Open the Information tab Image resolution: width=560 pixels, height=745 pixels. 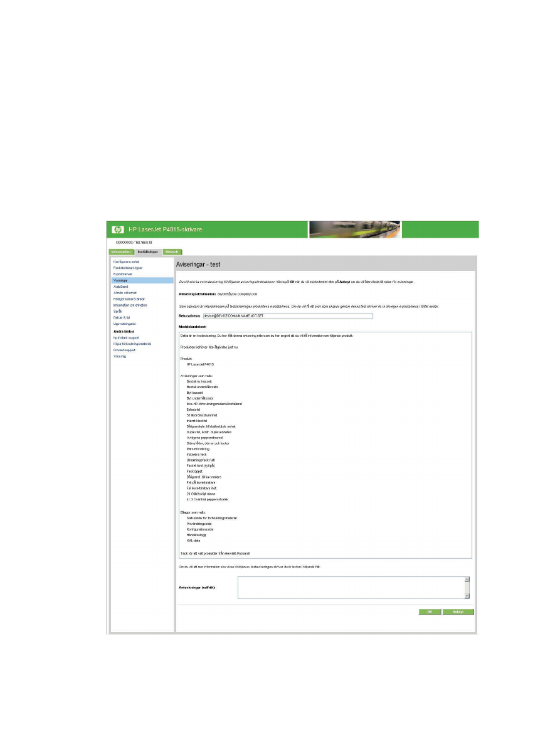[121, 252]
